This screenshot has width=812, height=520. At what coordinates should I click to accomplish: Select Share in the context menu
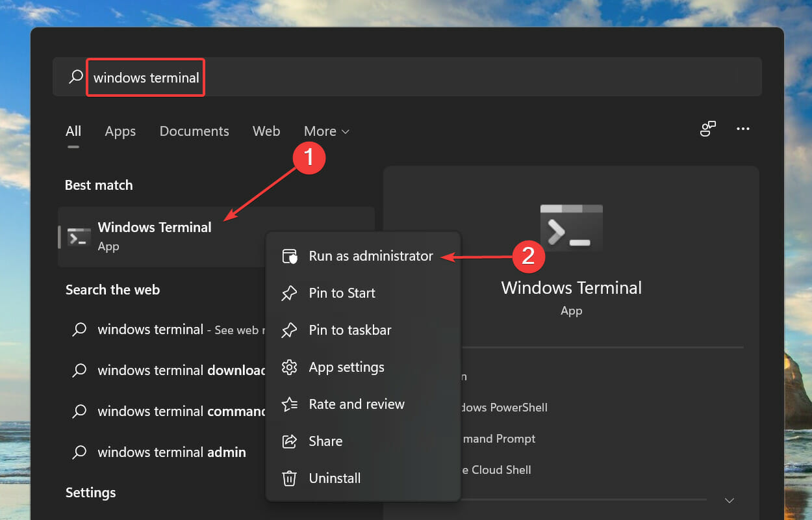363,441
